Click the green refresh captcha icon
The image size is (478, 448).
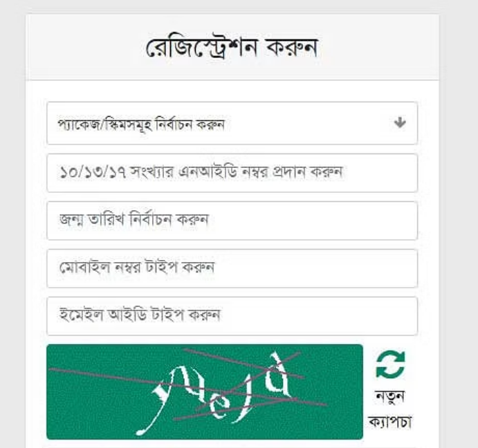[x=391, y=364]
